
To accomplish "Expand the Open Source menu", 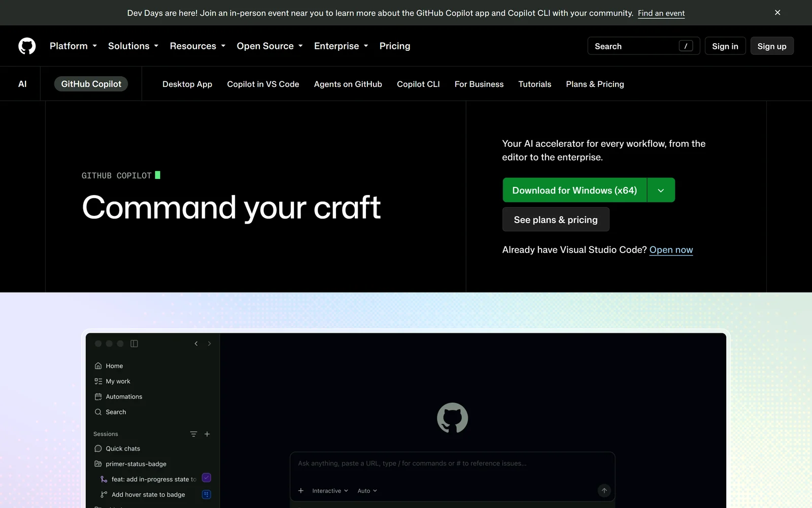I will 269,46.
